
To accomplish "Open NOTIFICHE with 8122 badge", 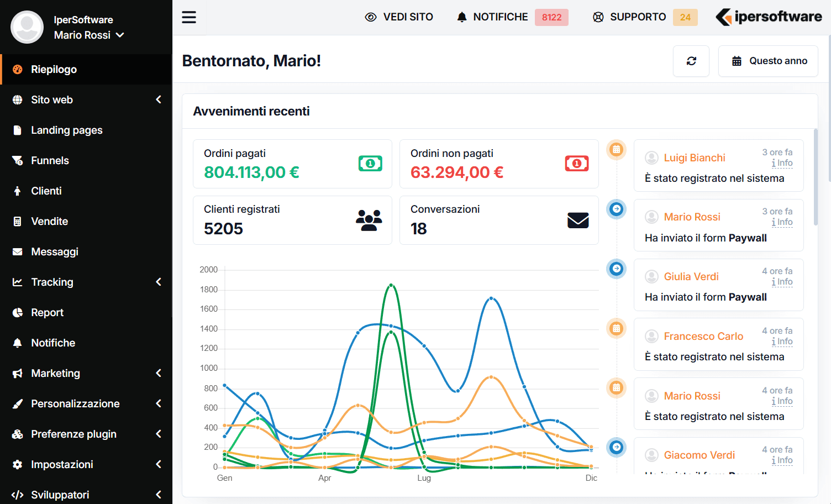I will (512, 17).
